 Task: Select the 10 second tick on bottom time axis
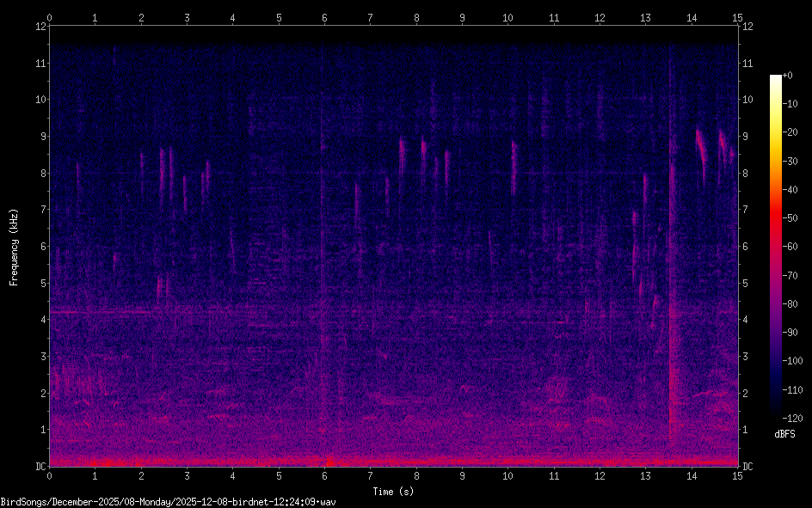[507, 475]
